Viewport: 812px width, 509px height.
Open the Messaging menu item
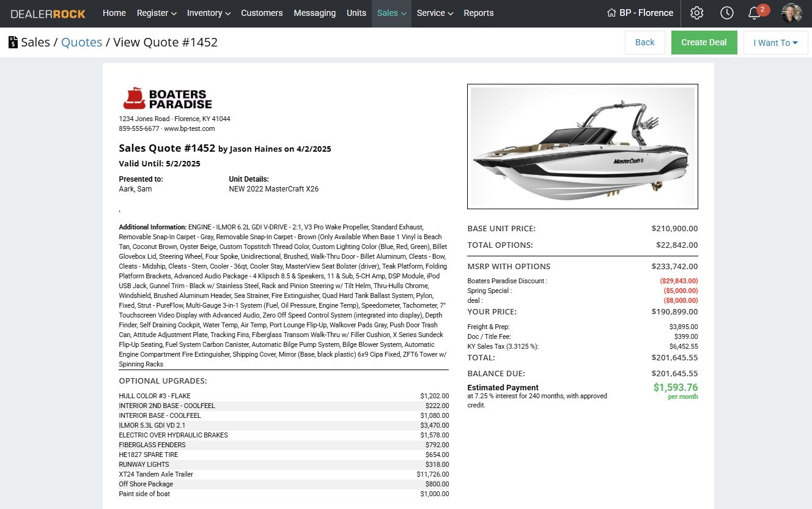[x=314, y=13]
